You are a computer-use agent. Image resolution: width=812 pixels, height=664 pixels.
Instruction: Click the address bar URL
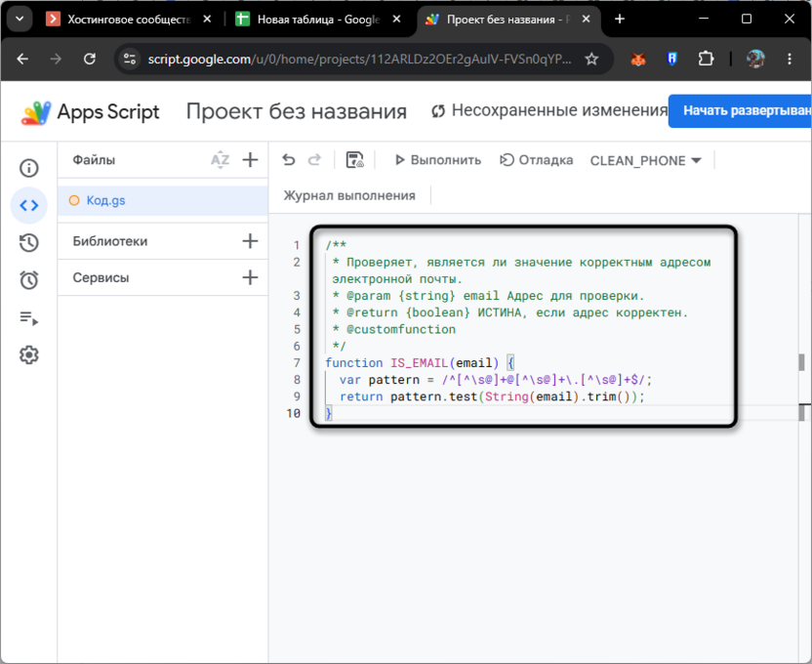point(359,60)
